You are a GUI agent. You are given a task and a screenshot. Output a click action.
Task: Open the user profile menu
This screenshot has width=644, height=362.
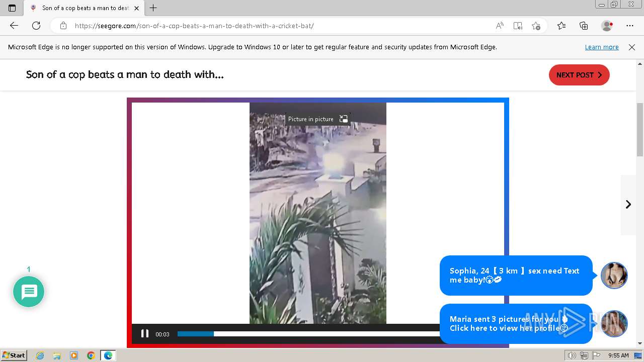607,26
